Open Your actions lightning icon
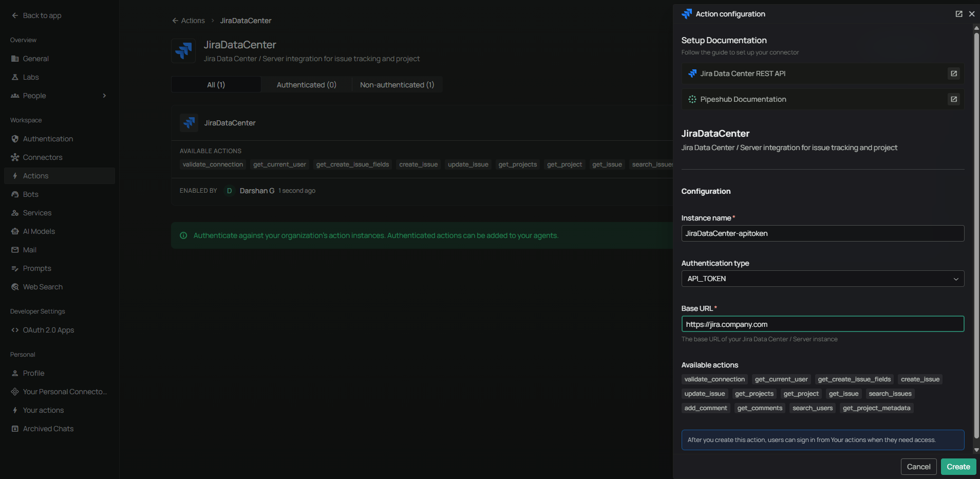Viewport: 980px width, 479px height. pyautogui.click(x=15, y=410)
